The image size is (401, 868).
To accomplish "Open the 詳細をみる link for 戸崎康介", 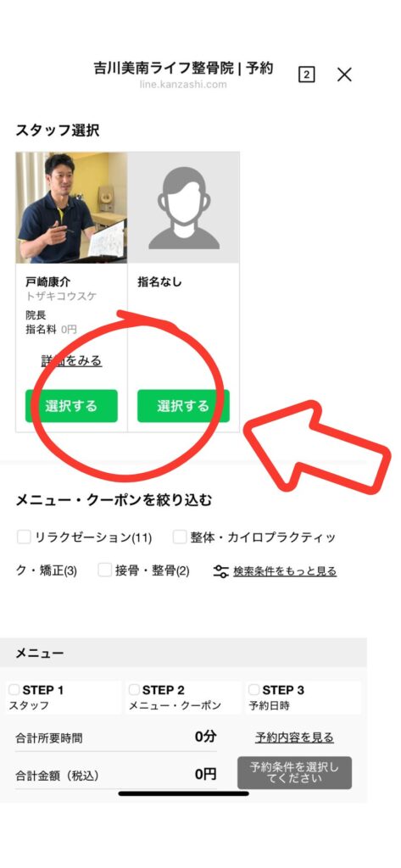I will (71, 361).
